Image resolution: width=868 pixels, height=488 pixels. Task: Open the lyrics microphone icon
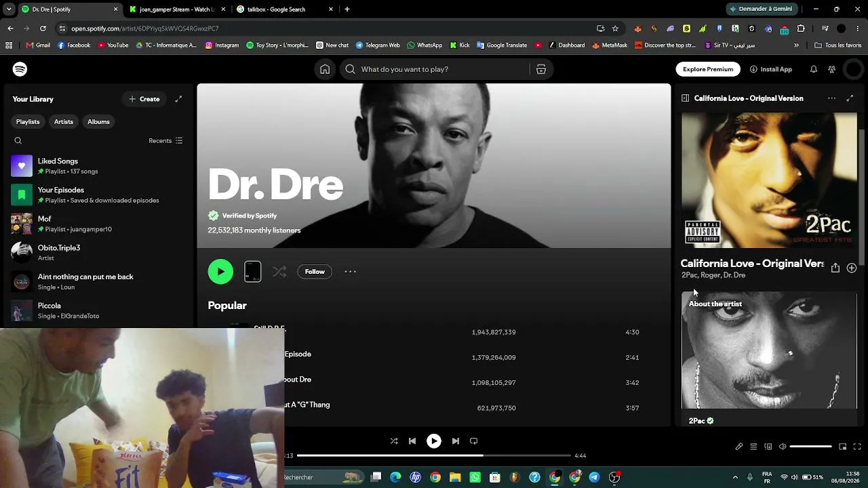coord(739,447)
